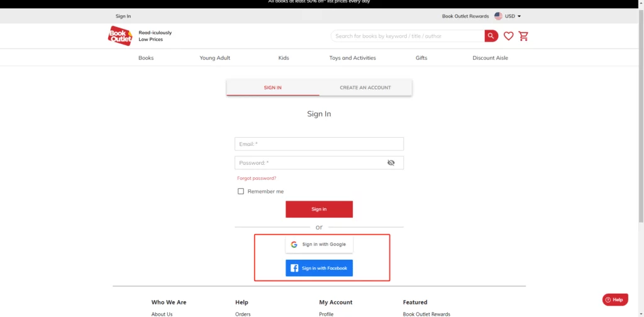
Task: Open the wishlist heart icon
Action: tap(508, 36)
